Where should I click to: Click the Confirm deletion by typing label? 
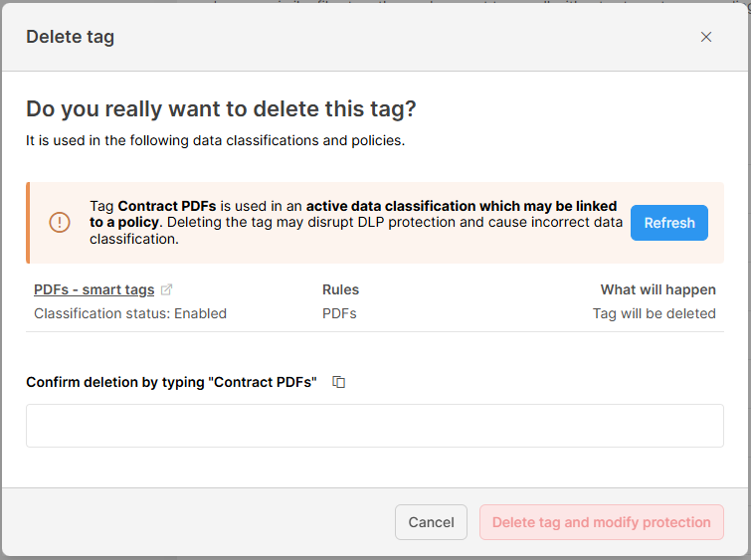pyautogui.click(x=171, y=382)
